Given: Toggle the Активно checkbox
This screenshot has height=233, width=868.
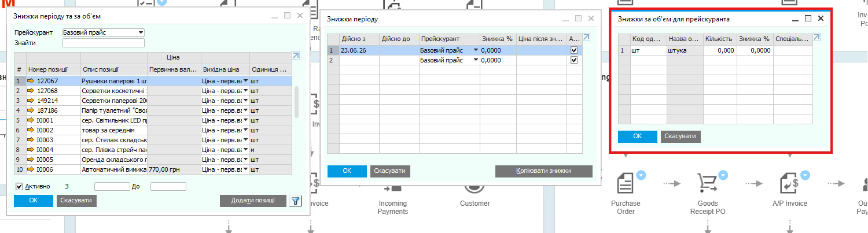Looking at the screenshot, I should coord(19,186).
